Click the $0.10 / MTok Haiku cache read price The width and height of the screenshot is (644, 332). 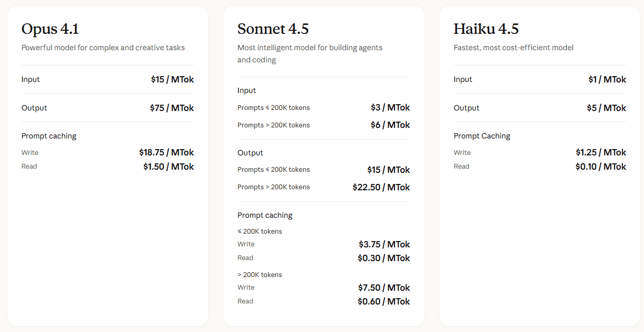pyautogui.click(x=601, y=167)
